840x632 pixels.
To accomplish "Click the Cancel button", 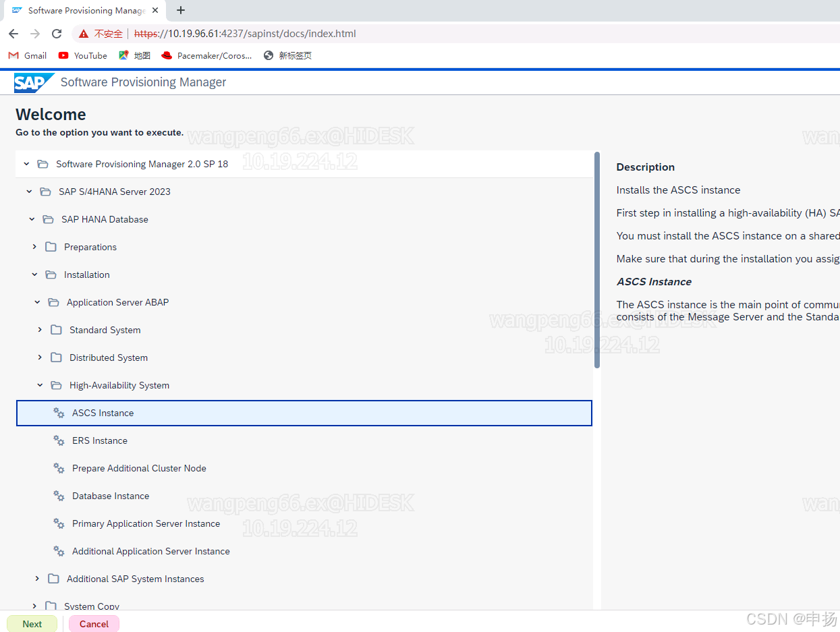I will click(x=94, y=624).
